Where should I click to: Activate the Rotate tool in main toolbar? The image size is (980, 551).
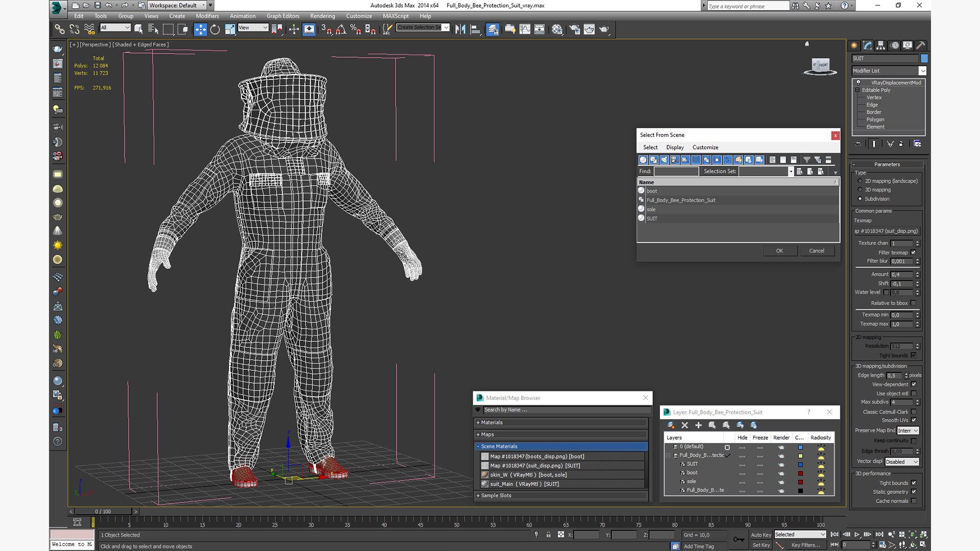(x=215, y=29)
